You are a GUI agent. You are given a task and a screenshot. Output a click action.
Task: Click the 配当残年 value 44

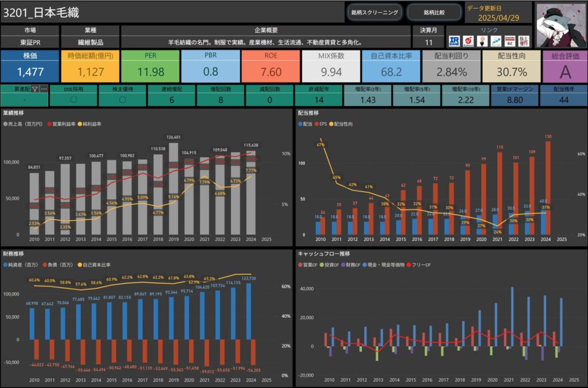pos(564,100)
